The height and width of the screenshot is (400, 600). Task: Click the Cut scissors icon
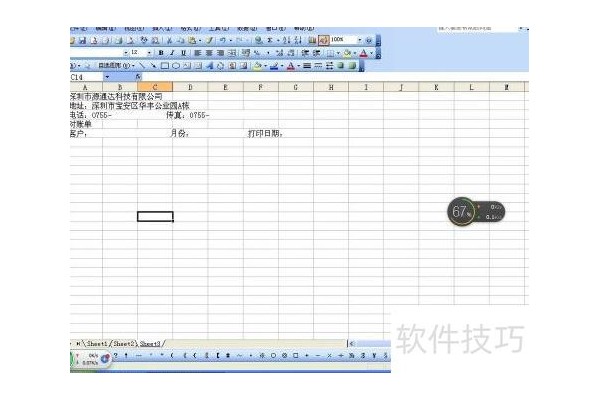[170, 40]
